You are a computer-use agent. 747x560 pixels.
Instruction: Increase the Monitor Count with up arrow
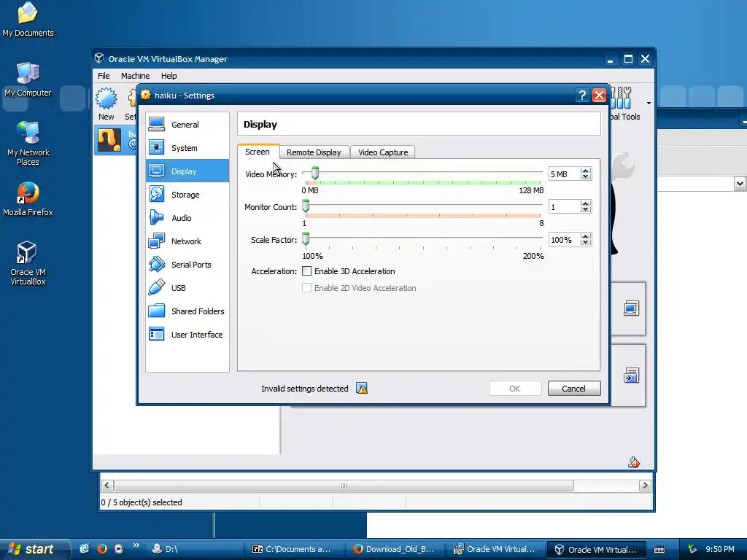(x=586, y=204)
